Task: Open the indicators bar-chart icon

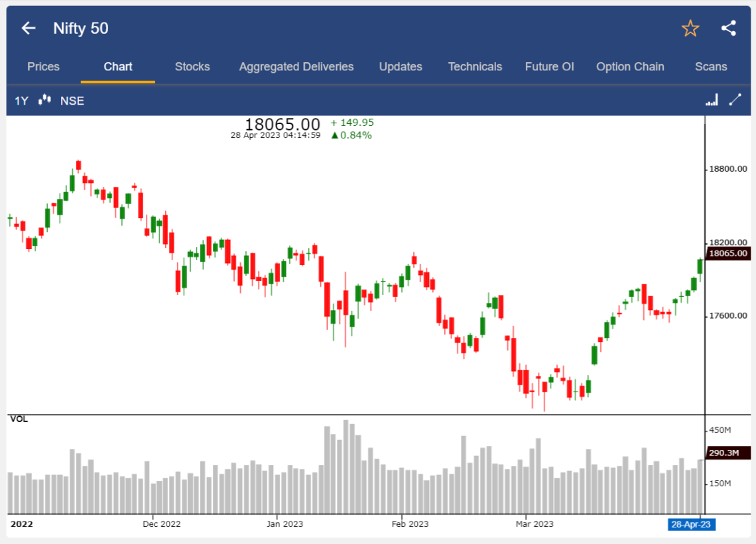Action: point(712,99)
